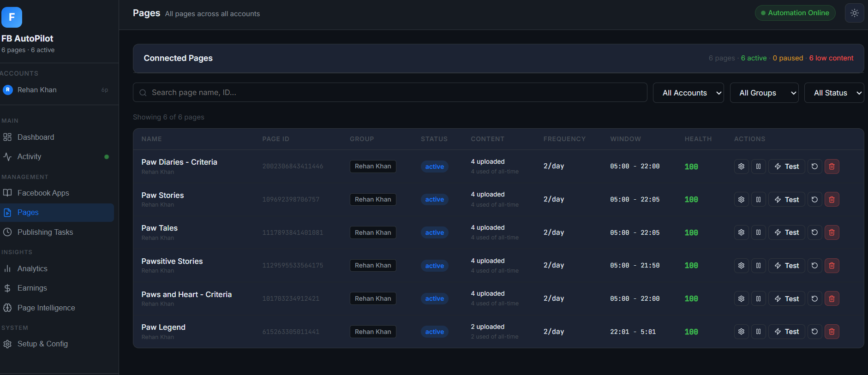Delete the Paw Stories page
868x375 pixels.
tap(832, 199)
